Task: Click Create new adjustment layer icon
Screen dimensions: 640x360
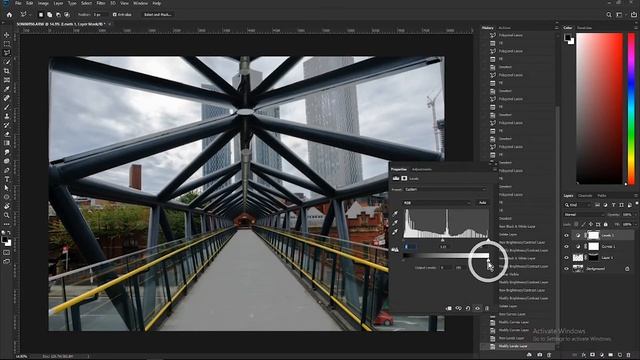Action: pos(602,355)
